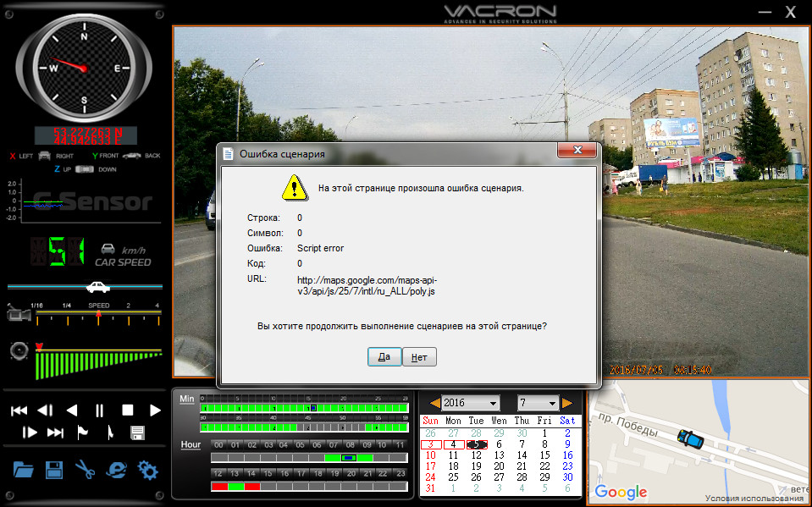Open the Internet Explorer map icon
This screenshot has height=507, width=812.
coord(117,470)
